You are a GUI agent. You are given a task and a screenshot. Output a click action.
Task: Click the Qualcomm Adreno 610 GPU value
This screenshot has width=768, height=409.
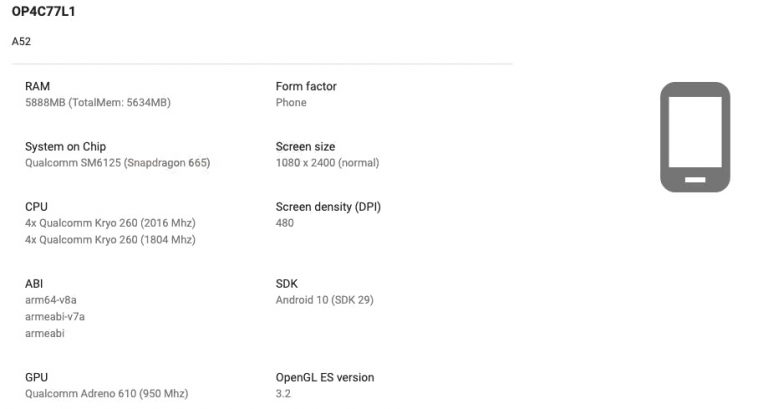tap(106, 394)
